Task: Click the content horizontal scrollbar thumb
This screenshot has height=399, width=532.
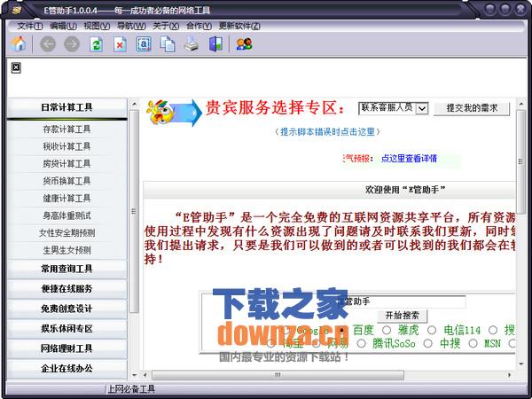Action: (x=278, y=375)
